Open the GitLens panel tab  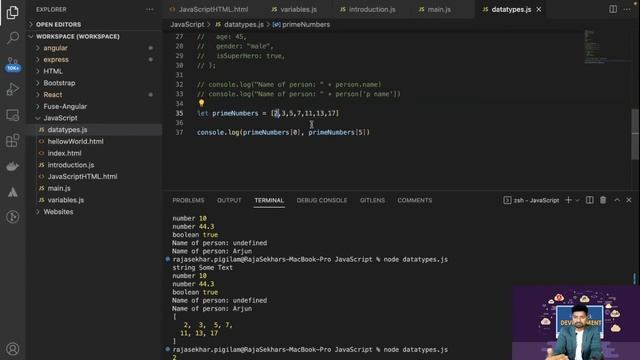click(x=372, y=200)
